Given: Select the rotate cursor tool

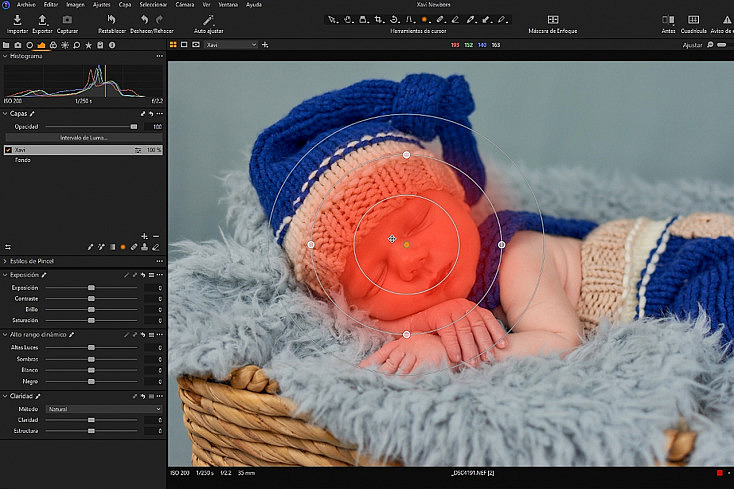Looking at the screenshot, I should tap(394, 20).
